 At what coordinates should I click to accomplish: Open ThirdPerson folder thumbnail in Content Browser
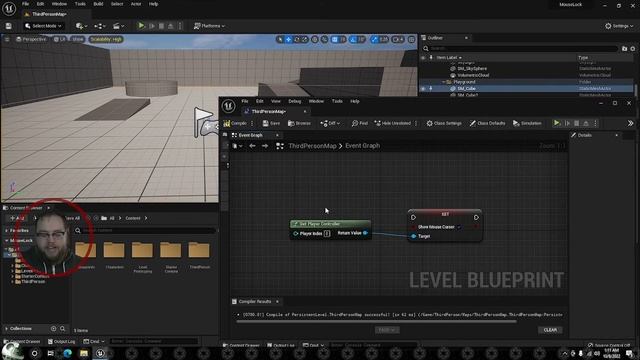click(199, 250)
